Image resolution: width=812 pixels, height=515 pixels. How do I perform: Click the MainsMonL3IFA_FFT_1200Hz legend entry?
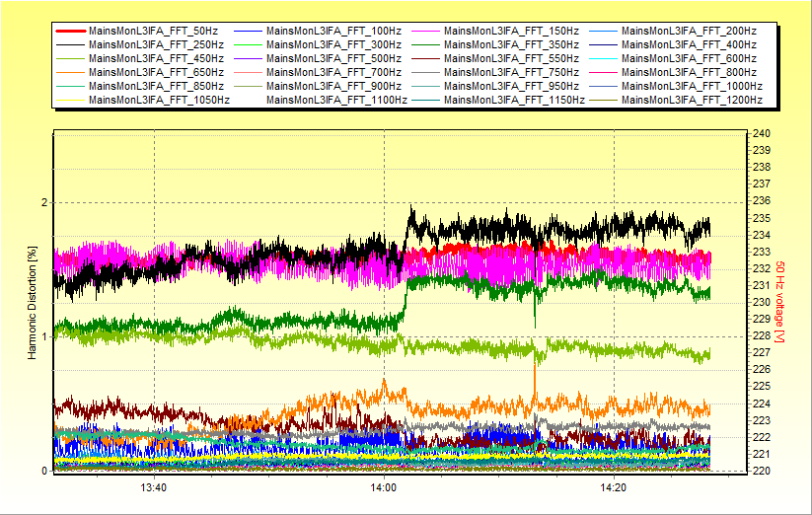692,101
